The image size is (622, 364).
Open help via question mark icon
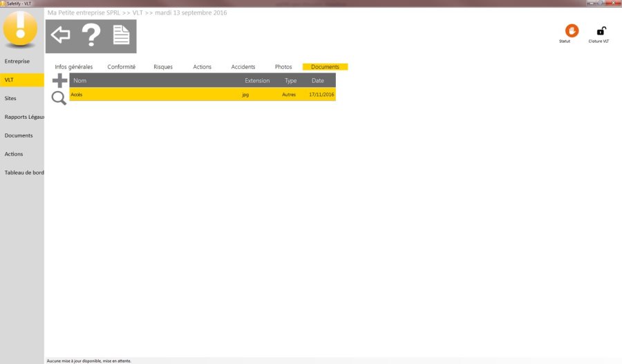pos(91,35)
